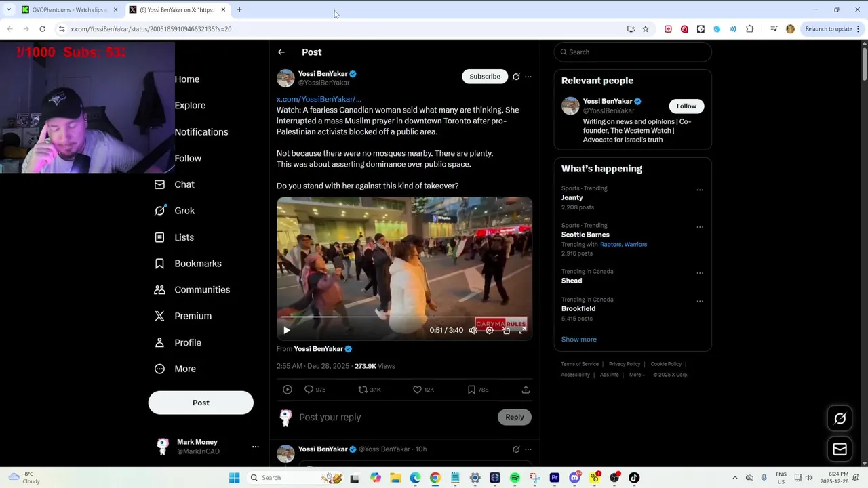Click into the Post your reply field
Screen dimensions: 868x488
[395, 417]
